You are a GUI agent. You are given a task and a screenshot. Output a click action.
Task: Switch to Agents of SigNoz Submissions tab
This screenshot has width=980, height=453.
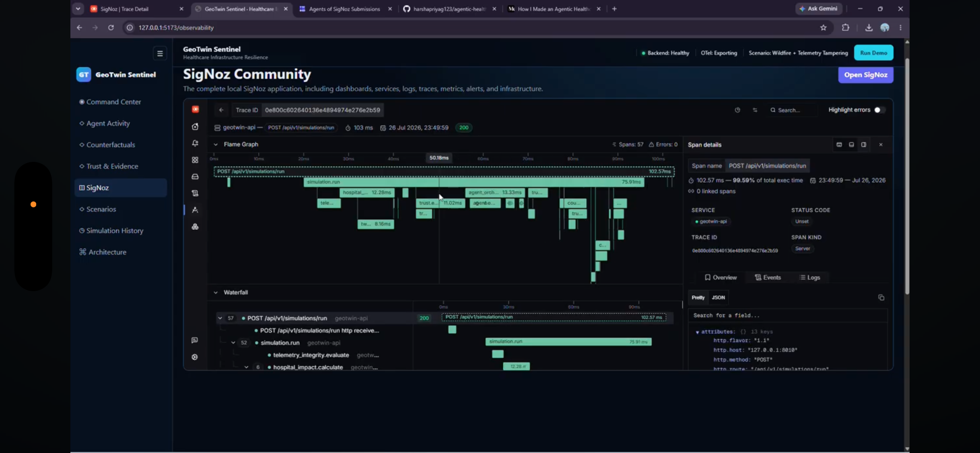tap(345, 9)
